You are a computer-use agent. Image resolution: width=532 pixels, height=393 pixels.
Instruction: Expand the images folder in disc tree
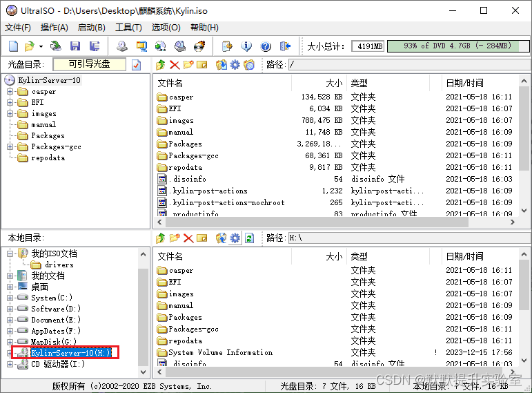click(x=10, y=113)
